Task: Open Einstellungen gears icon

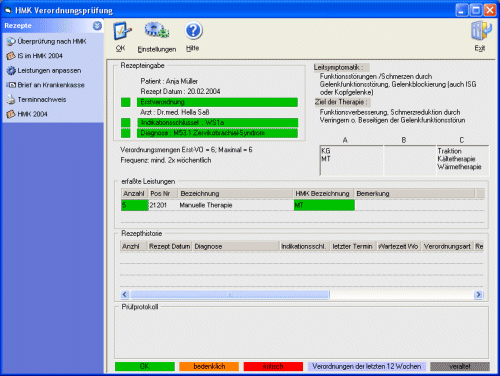Action: point(157,31)
